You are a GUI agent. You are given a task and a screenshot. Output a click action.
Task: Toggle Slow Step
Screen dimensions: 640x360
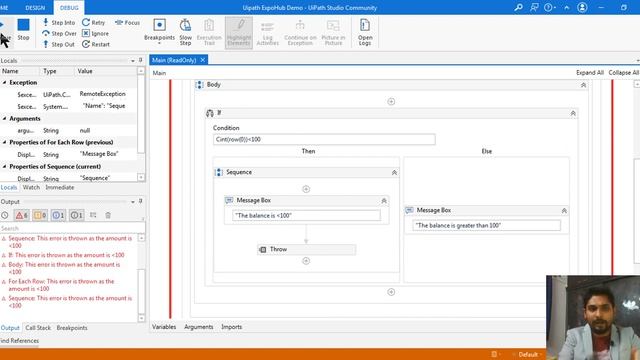click(185, 32)
